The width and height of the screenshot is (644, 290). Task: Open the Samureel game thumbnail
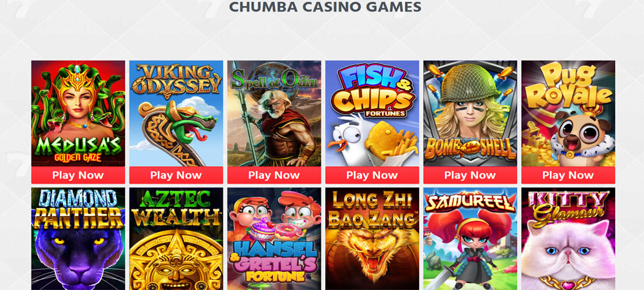coord(470,239)
